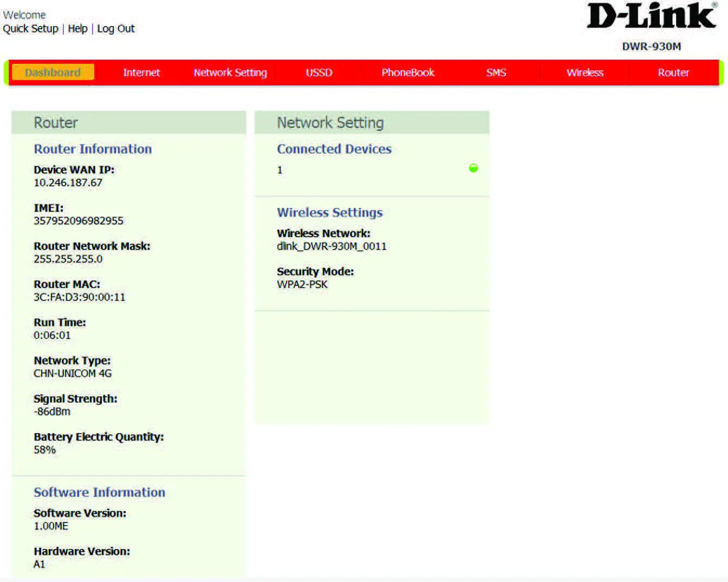Viewport: 728px width, 582px height.
Task: Click the Help link
Action: (77, 28)
